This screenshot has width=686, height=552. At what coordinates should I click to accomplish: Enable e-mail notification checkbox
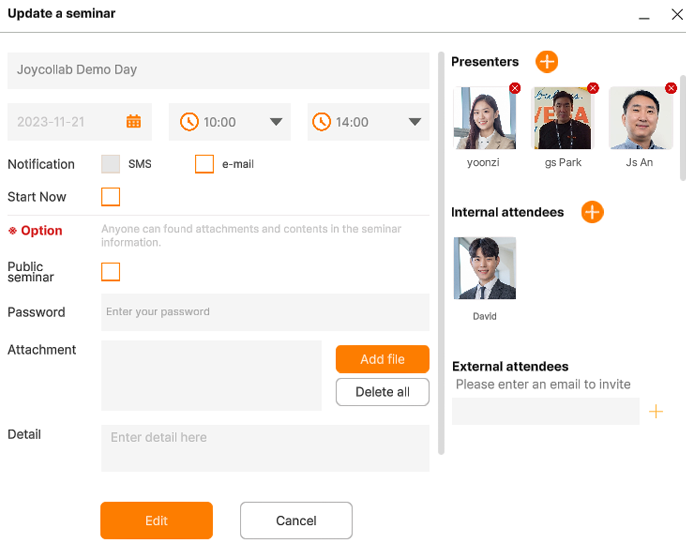pos(204,164)
